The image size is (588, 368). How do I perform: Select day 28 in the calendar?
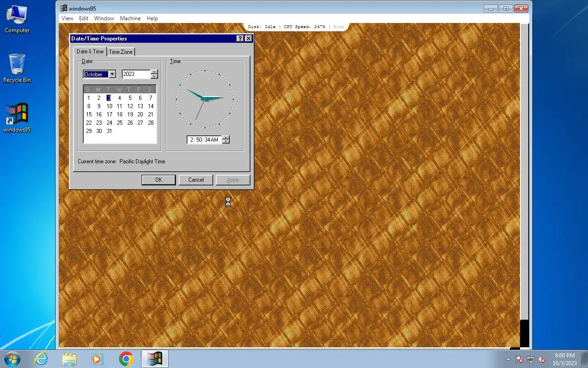[x=151, y=123]
